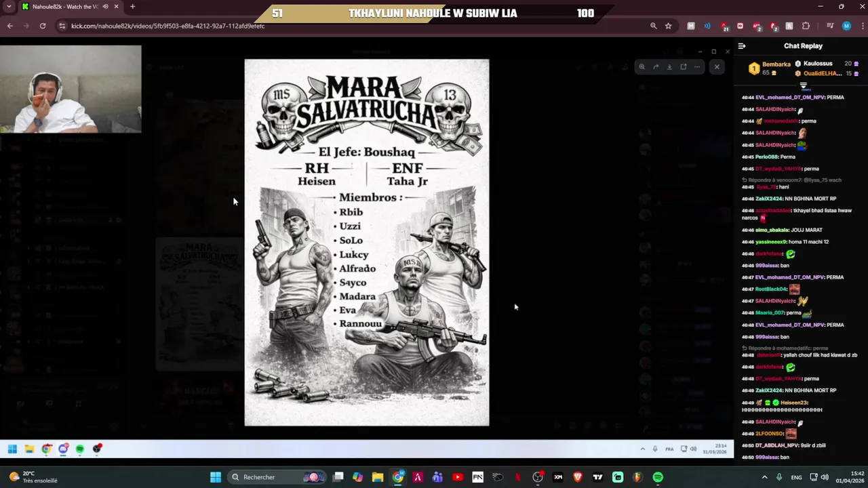Open image in external window icon
The height and width of the screenshot is (488, 868).
(684, 66)
